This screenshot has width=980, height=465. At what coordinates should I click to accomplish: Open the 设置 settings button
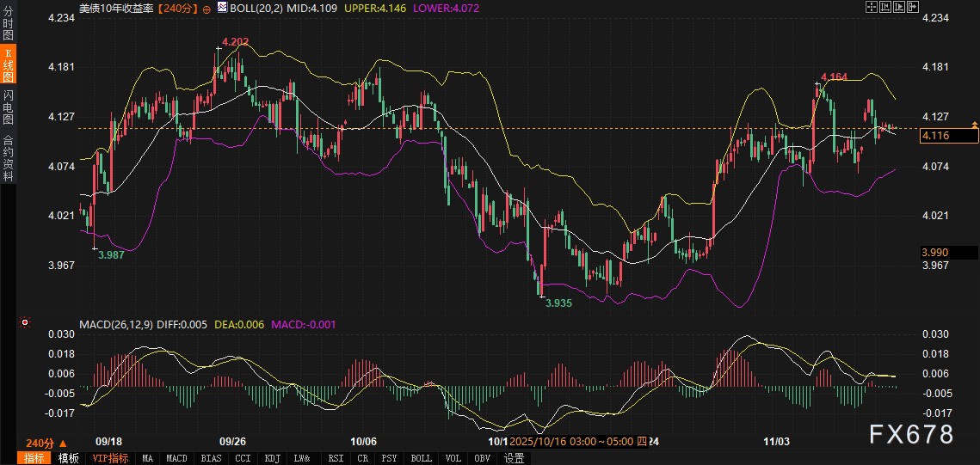(x=515, y=458)
